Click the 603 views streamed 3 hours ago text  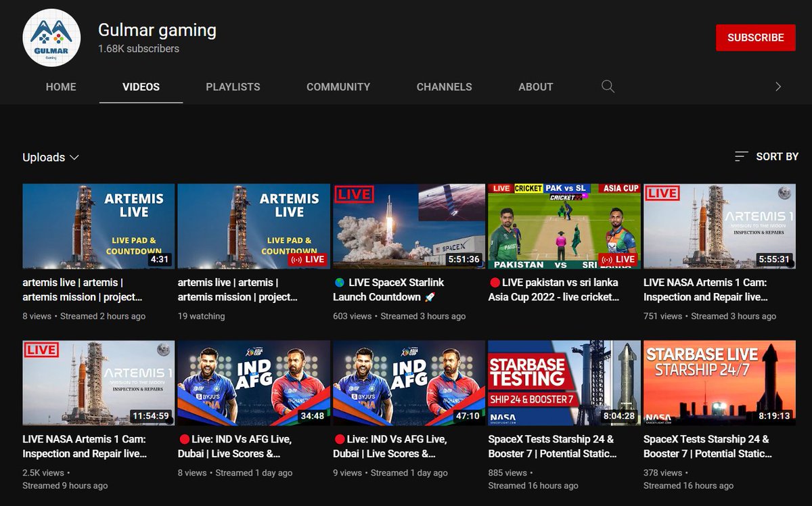click(399, 316)
